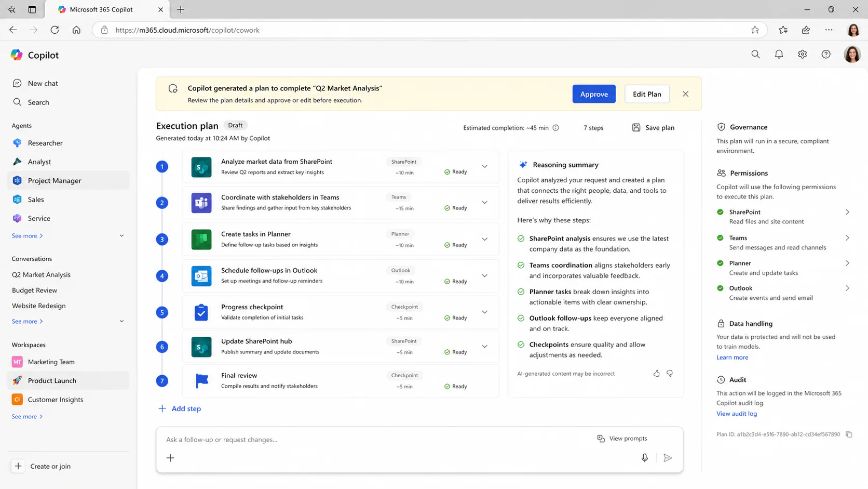868x489 pixels.
Task: Give thumbs up on reasoning summary
Action: (656, 373)
